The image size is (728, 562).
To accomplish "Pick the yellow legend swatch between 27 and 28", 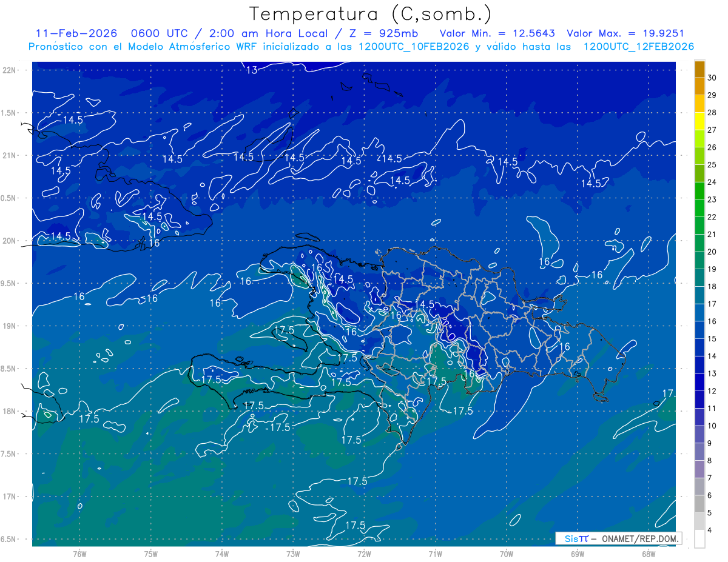I will click(699, 121).
